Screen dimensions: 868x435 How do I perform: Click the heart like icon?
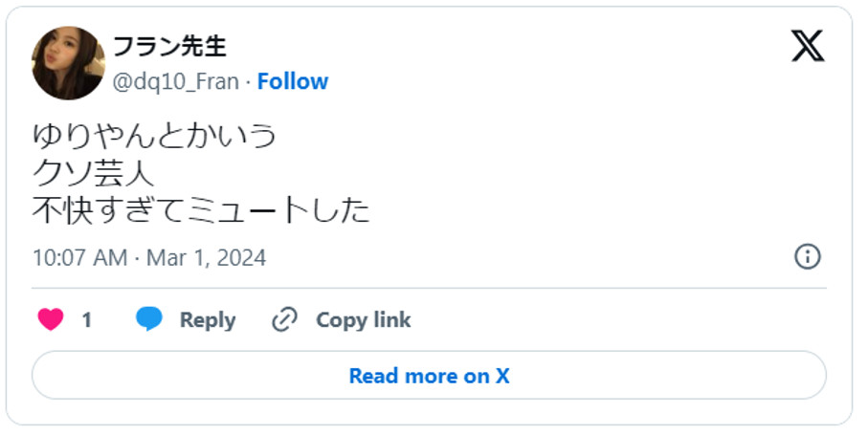click(x=50, y=319)
